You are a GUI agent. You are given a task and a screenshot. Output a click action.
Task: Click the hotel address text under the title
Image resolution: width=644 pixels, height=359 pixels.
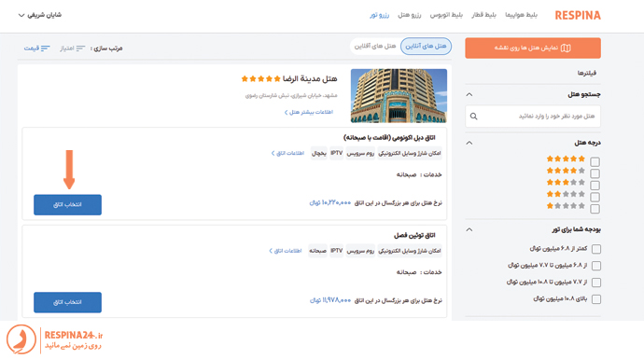click(x=291, y=96)
